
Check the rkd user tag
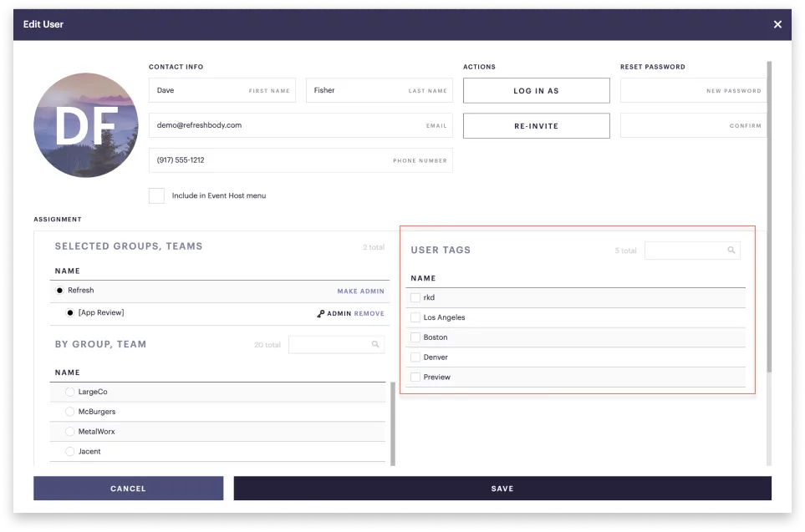coord(415,297)
